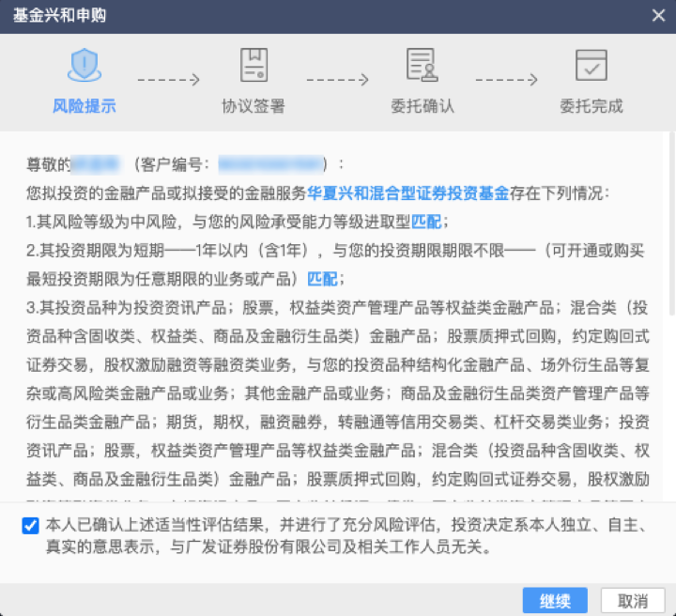
Task: Click the arrow between 风险提示 and 协议签署
Action: click(x=169, y=81)
